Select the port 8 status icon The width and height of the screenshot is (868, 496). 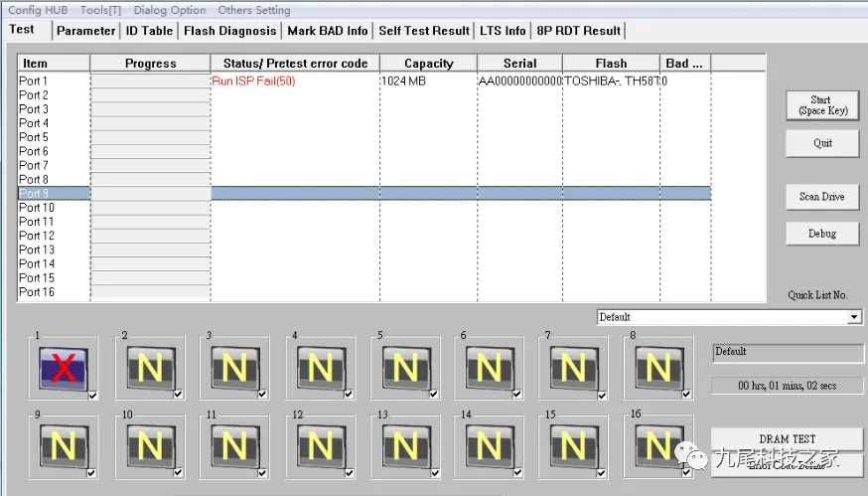click(x=657, y=368)
